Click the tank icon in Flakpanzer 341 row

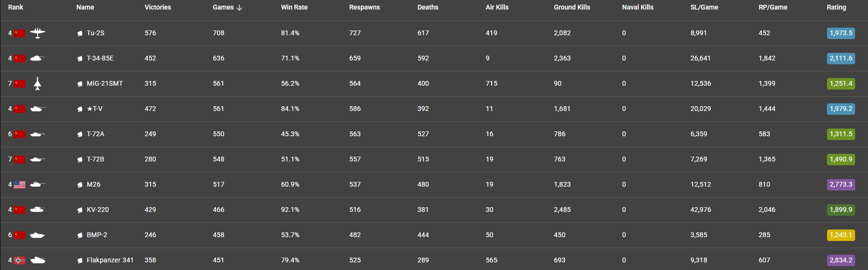pyautogui.click(x=37, y=260)
